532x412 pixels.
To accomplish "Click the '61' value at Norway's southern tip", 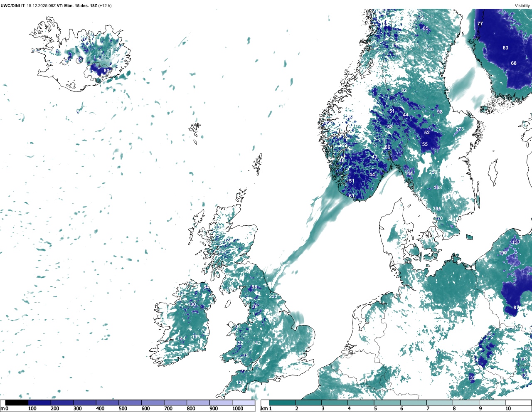I will tap(352, 196).
